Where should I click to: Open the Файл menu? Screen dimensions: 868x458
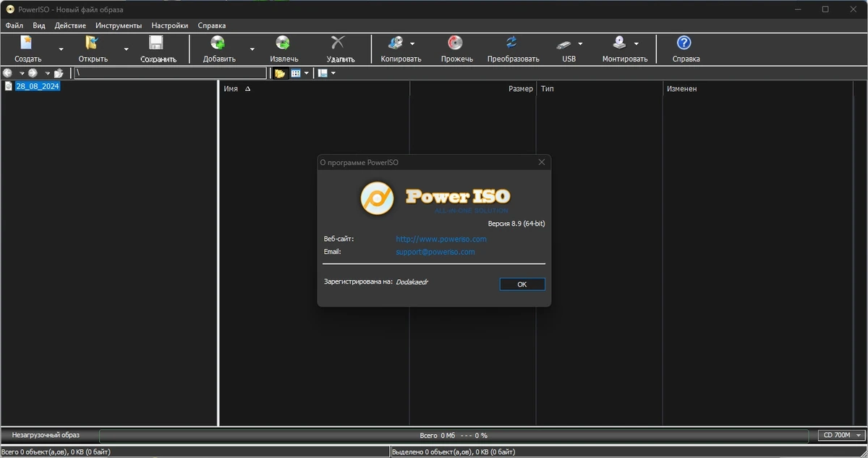(14, 25)
